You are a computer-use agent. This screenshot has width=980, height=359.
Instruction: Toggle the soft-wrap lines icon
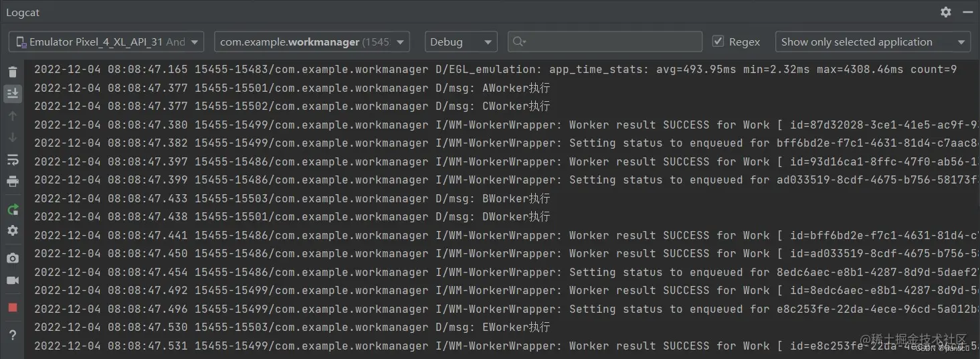(12, 159)
